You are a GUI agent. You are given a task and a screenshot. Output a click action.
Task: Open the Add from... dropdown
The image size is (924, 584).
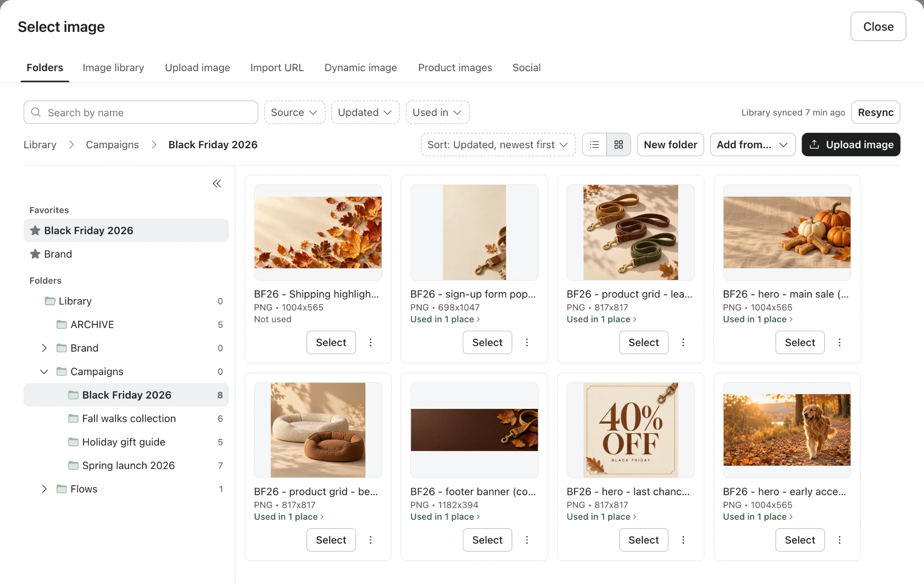pos(753,145)
